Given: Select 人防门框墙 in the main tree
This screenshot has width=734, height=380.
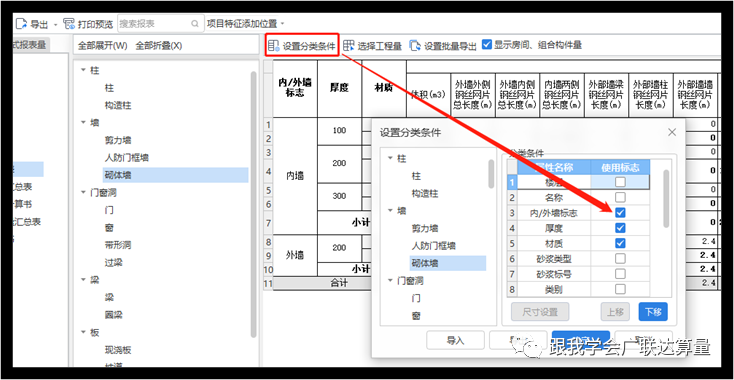Looking at the screenshot, I should coord(127,158).
